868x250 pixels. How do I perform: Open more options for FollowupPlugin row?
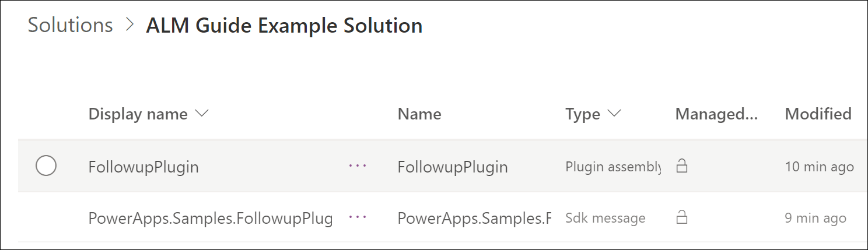click(x=358, y=167)
